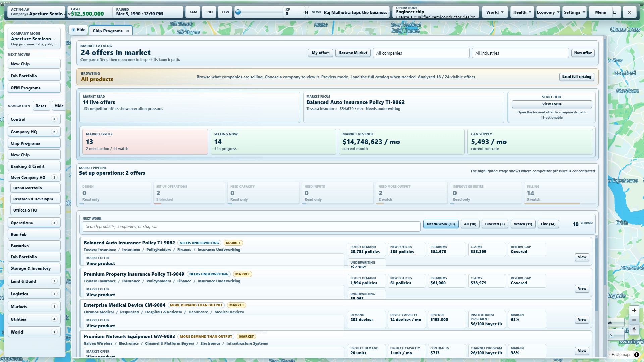This screenshot has height=362, width=644.
Task: Close the game overlay with X
Action: click(x=630, y=12)
